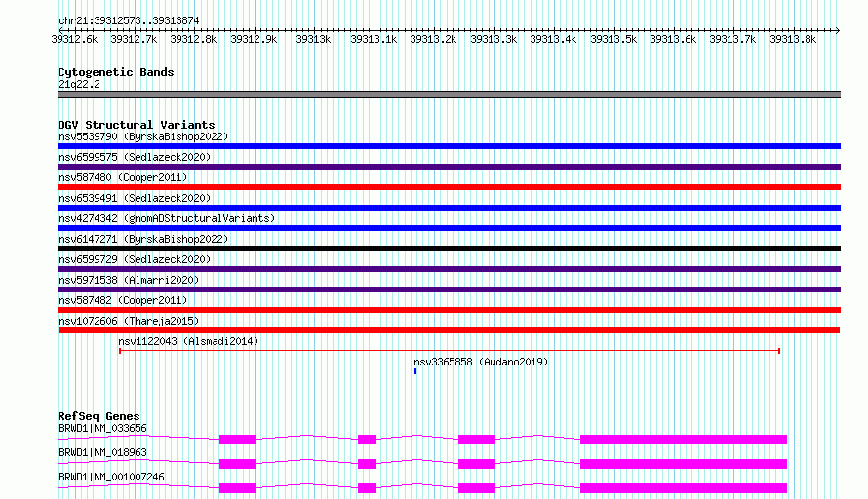Open the nsv6147271 (ByrskaBishop2022) label
This screenshot has width=868, height=499.
click(x=143, y=239)
